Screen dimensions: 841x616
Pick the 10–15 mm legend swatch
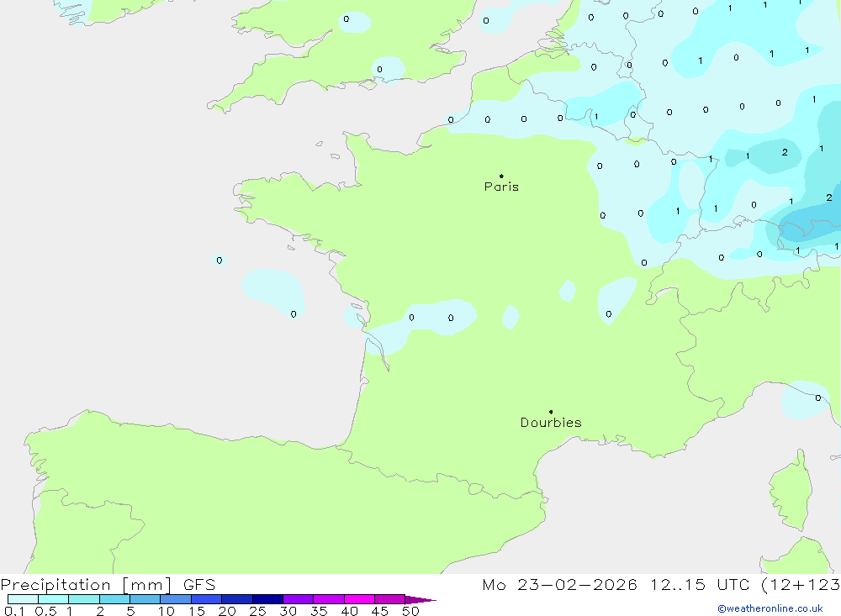point(176,599)
